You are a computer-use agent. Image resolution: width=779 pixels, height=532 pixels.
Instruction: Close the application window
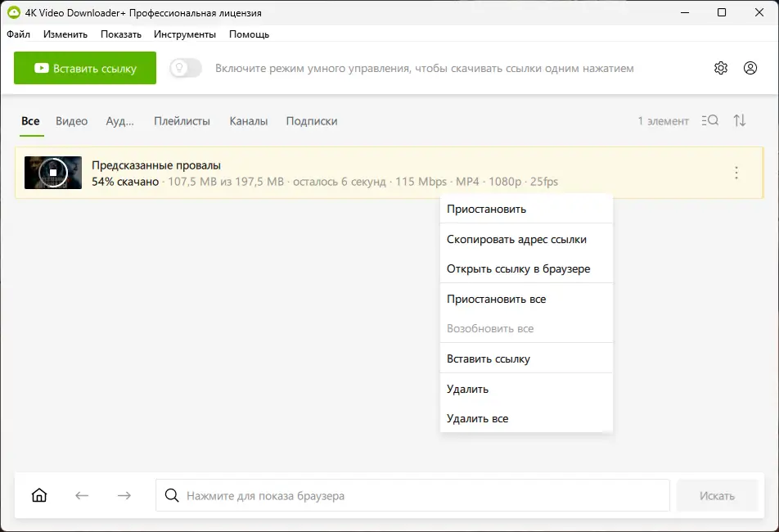[x=759, y=12]
